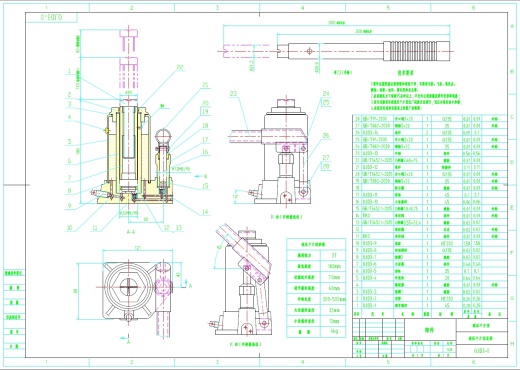The height and width of the screenshot is (370, 520).
Task: Select zone letter E on right border
Action: pos(513,207)
